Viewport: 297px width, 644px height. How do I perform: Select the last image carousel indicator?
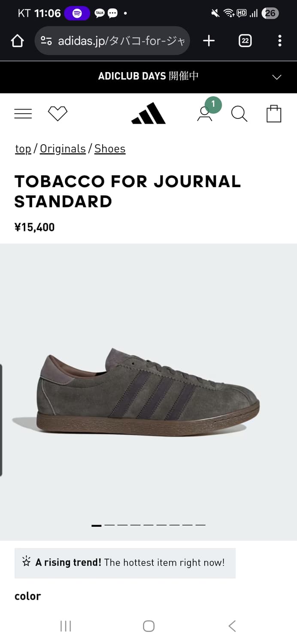[x=200, y=525]
